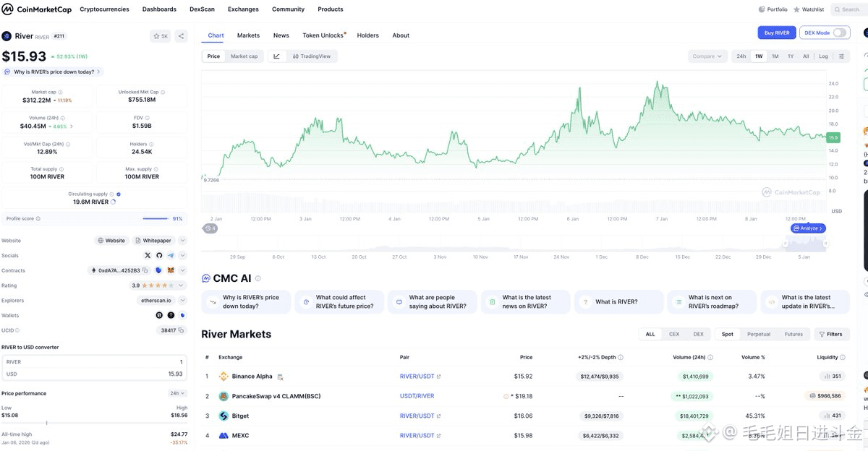Open chart settings sliders icon

tap(841, 56)
